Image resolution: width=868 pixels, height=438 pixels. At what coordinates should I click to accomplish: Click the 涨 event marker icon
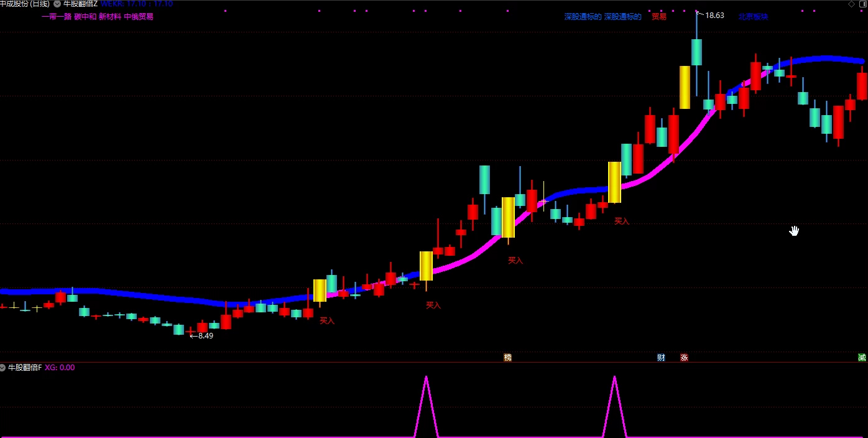coord(684,358)
